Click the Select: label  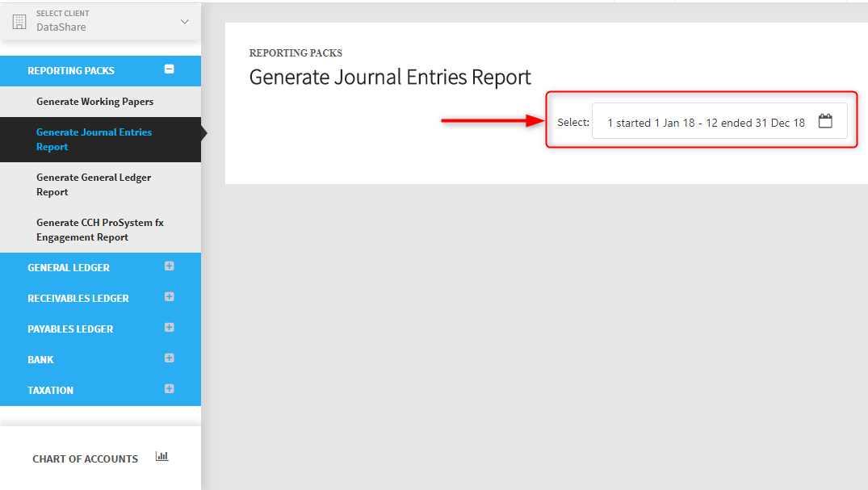[x=573, y=123]
